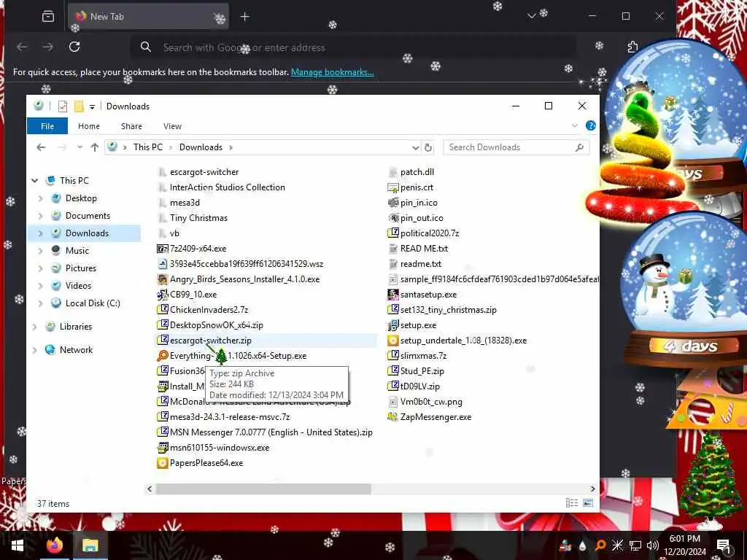The width and height of the screenshot is (747, 560).
Task: Open the address bar history dropdown
Action: click(x=415, y=147)
